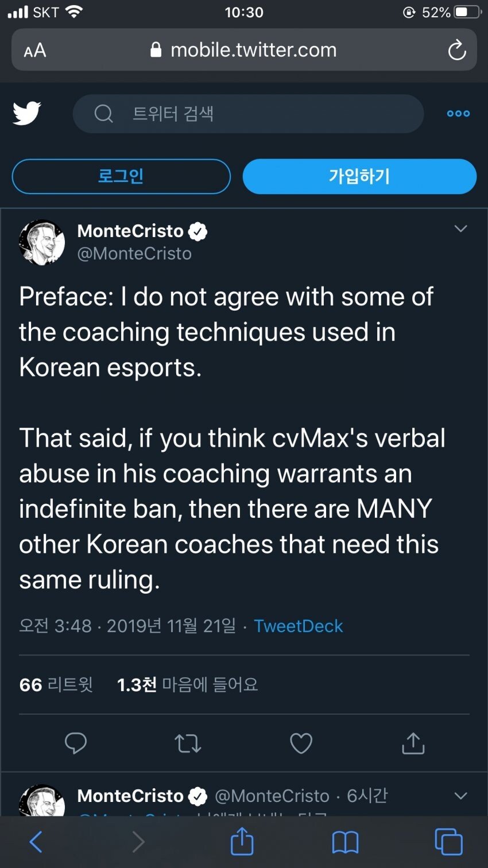Viewport: 488px width, 868px height.
Task: Click the Twitter bird logo
Action: pos(27,113)
